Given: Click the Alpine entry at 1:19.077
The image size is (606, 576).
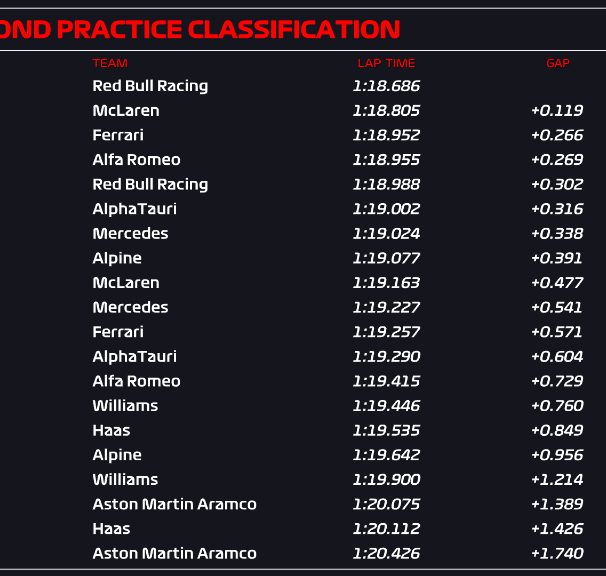Looking at the screenshot, I should coord(117,258).
